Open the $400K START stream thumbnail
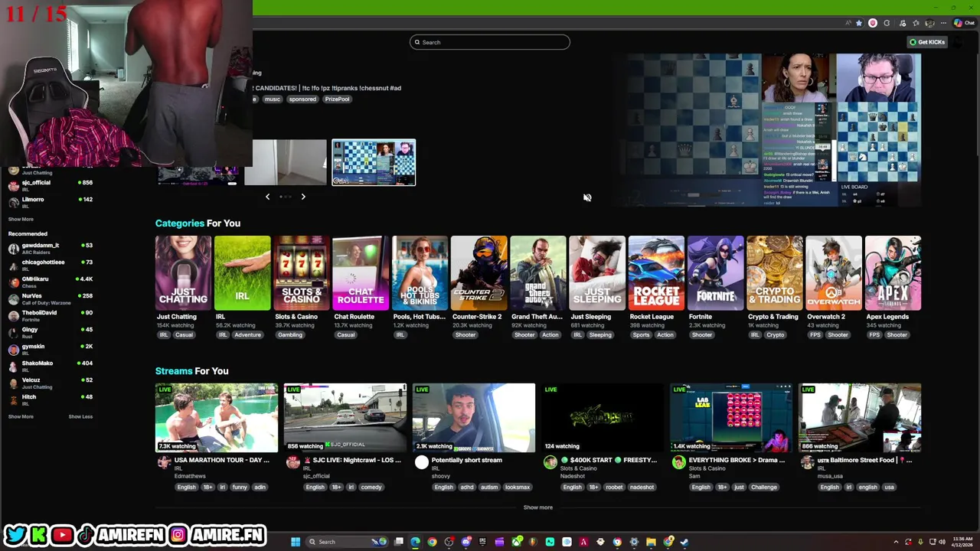This screenshot has width=980, height=551. point(603,418)
